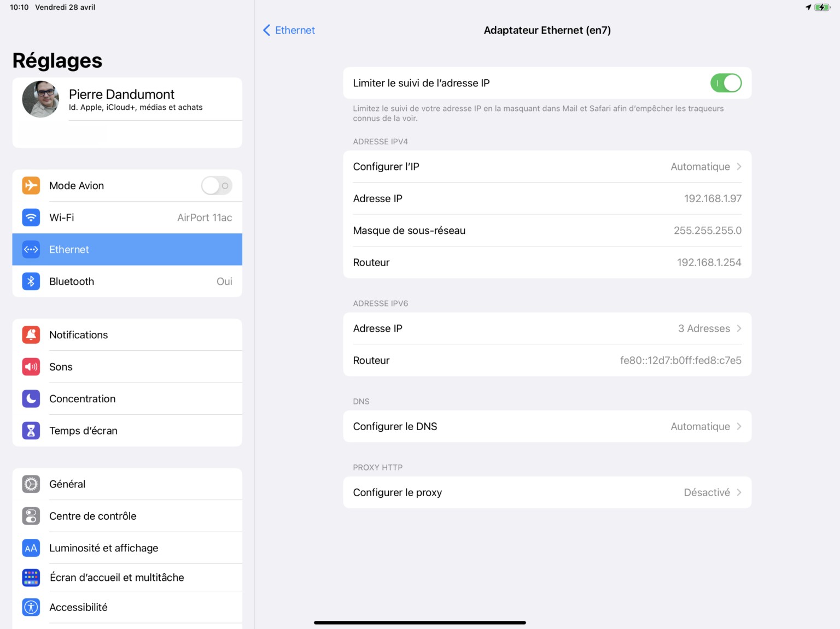This screenshot has height=629, width=840.
Task: Open Centre de contrôle settings
Action: pos(93,516)
